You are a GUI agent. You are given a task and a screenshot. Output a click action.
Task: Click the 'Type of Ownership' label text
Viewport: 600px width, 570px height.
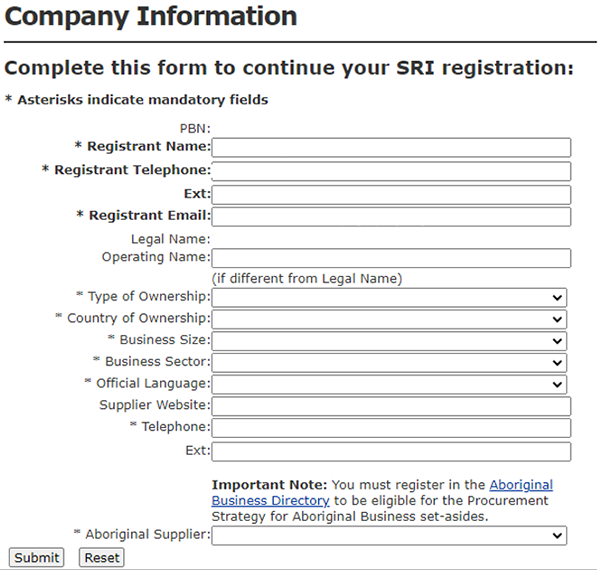click(149, 296)
